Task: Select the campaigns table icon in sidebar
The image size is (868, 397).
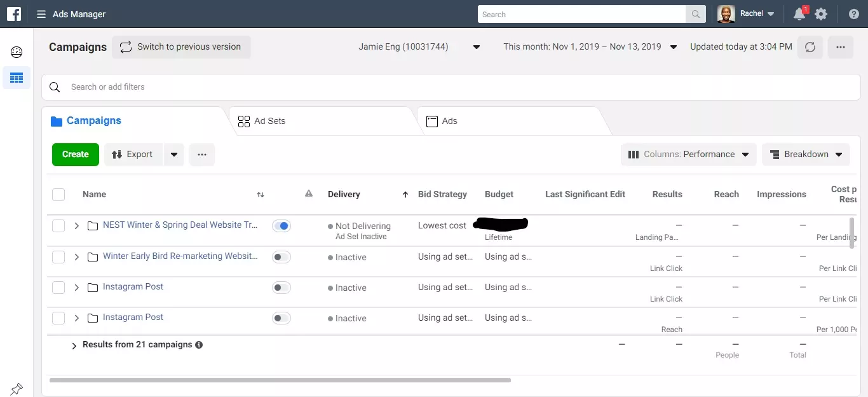Action: pyautogui.click(x=17, y=78)
